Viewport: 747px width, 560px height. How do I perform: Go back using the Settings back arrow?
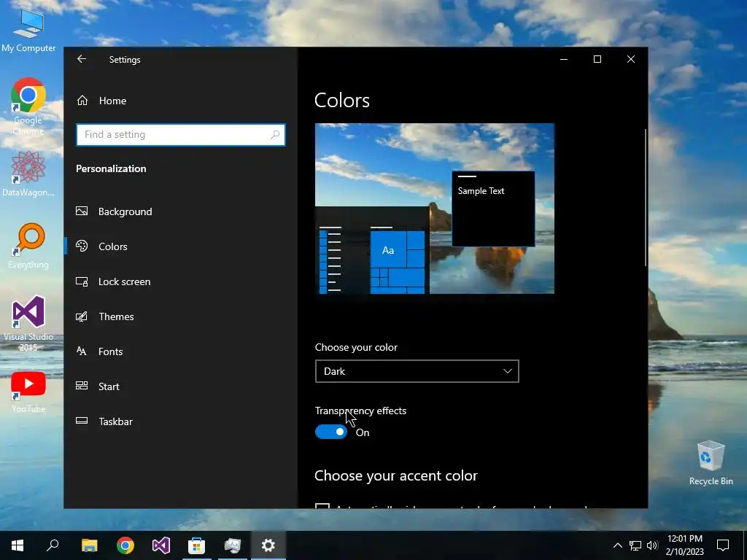(82, 59)
